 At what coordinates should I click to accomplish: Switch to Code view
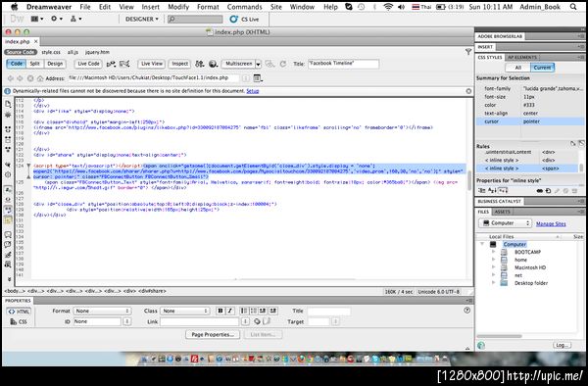pyautogui.click(x=17, y=64)
